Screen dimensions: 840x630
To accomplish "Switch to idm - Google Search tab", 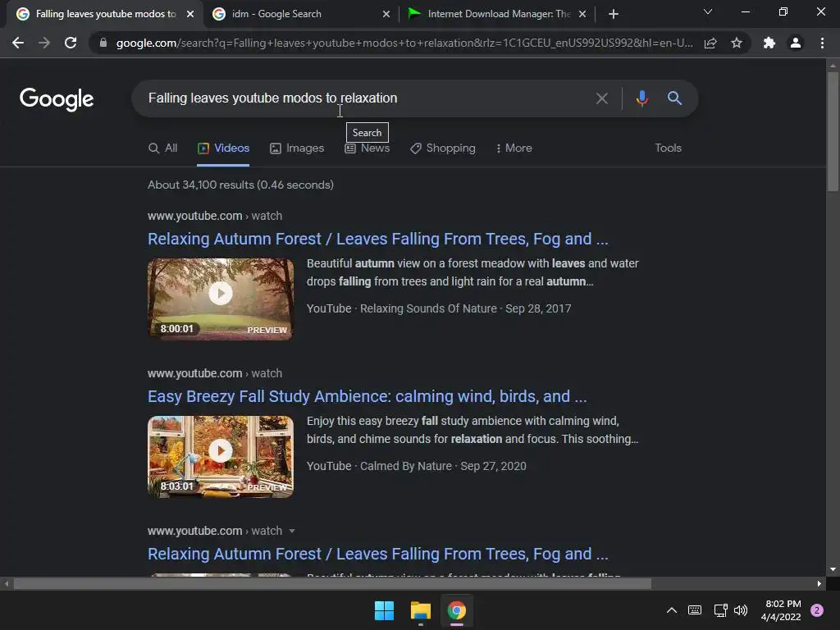I will 302,14.
